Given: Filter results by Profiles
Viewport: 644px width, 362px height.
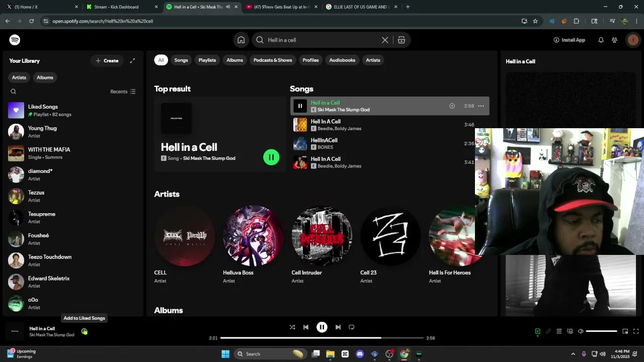Looking at the screenshot, I should click(x=310, y=60).
